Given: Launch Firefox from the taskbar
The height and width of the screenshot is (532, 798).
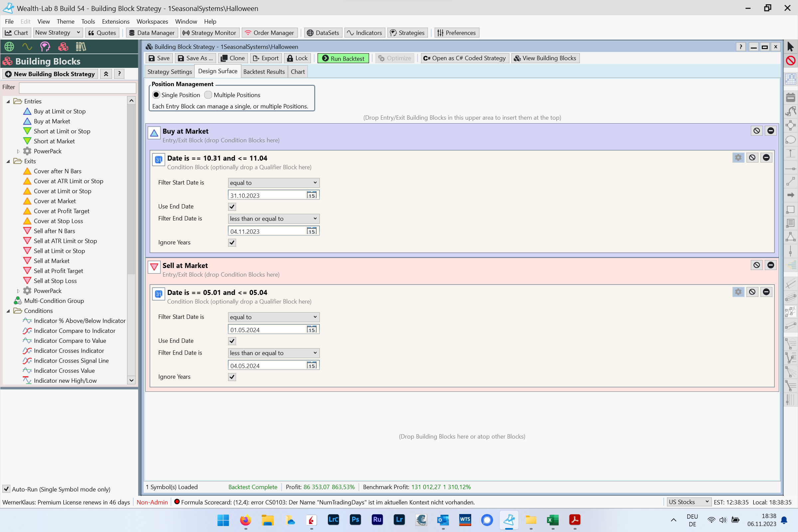Looking at the screenshot, I should 245,520.
